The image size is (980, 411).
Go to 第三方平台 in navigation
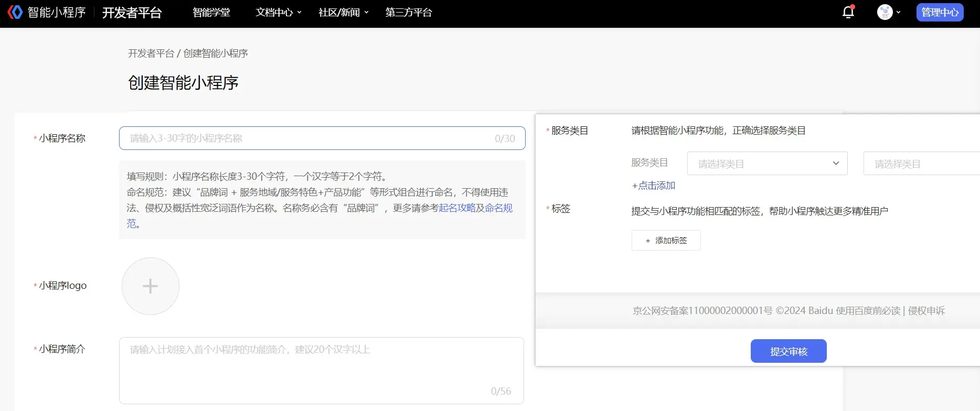click(409, 13)
